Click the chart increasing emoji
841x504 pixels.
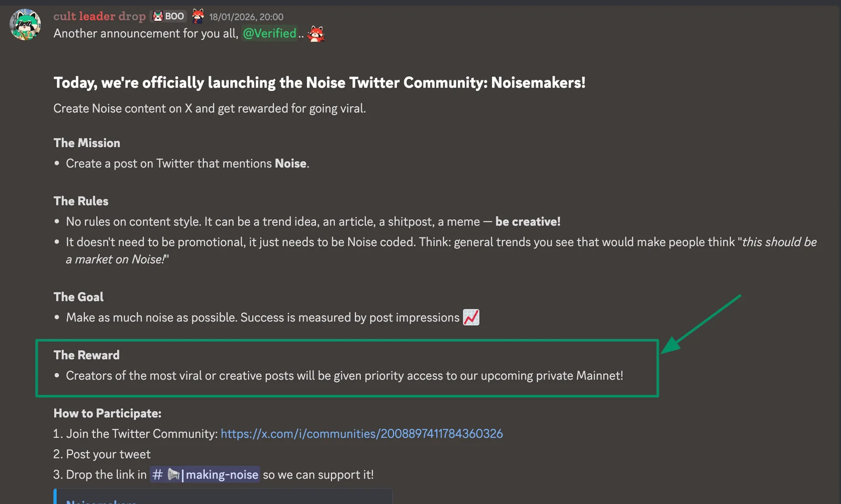[x=471, y=317]
